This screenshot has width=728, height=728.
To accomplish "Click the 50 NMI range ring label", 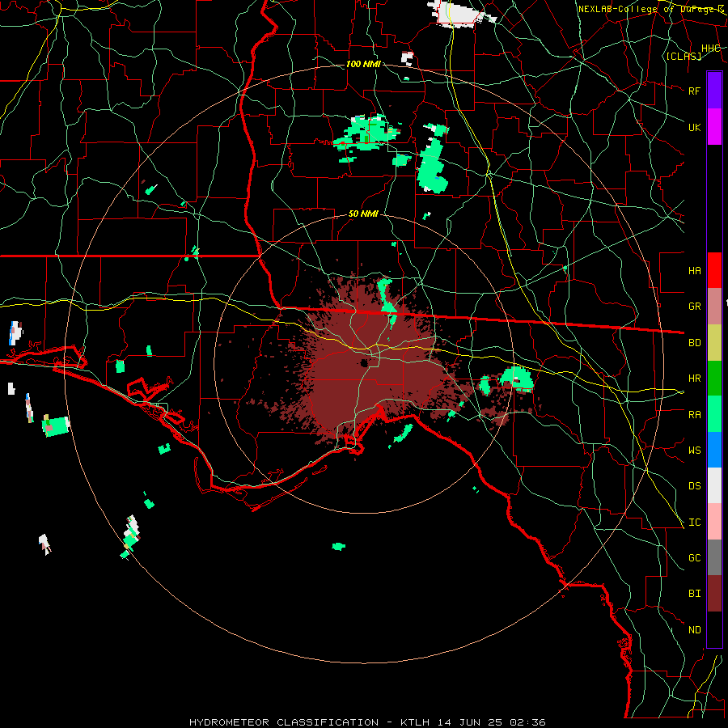I will 363,214.
